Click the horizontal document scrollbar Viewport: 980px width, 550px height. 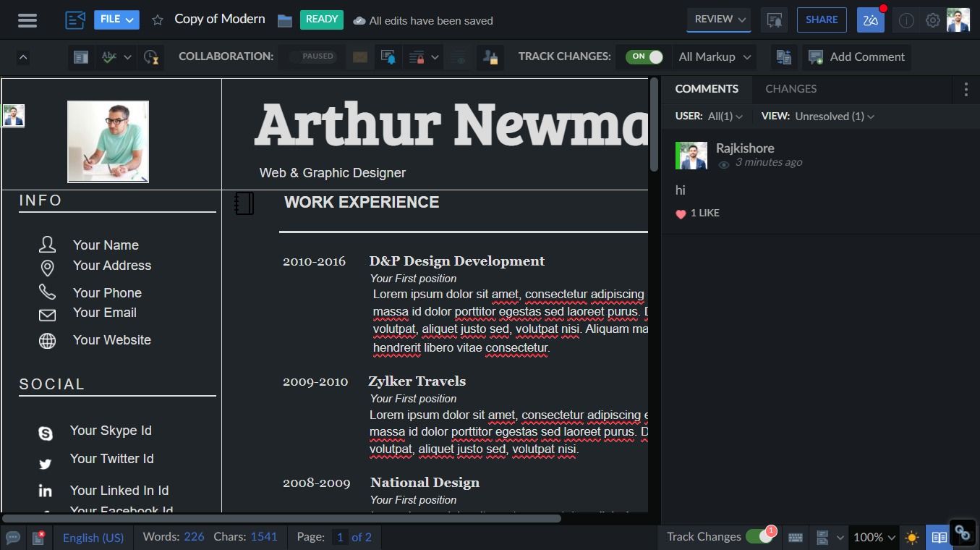[x=281, y=518]
